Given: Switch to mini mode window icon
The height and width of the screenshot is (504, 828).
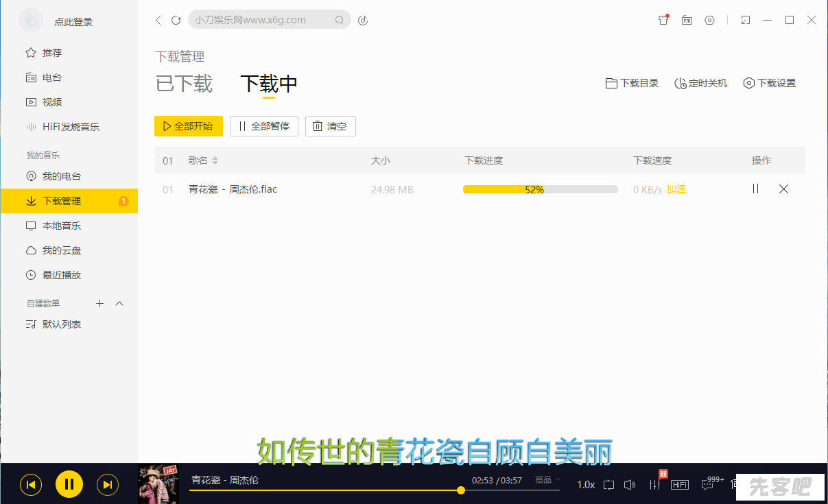Looking at the screenshot, I should [746, 21].
